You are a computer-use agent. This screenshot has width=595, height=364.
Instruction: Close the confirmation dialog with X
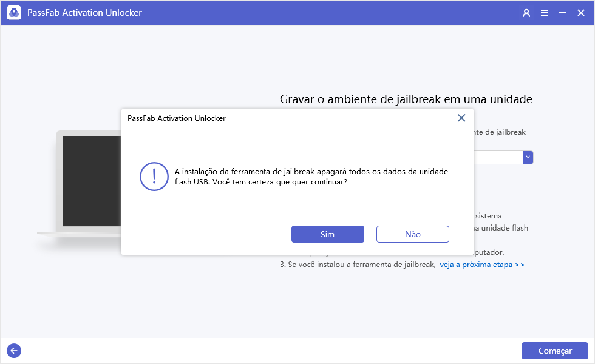coord(461,118)
